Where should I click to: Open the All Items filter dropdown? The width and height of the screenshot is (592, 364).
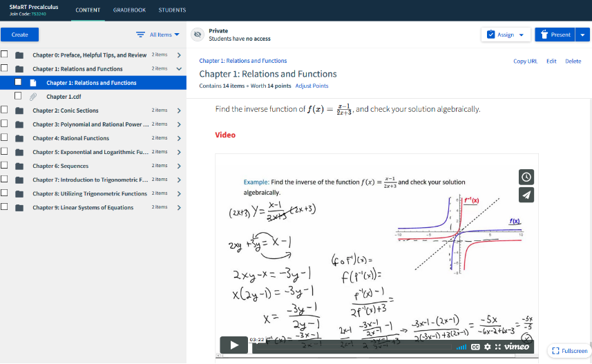[164, 35]
